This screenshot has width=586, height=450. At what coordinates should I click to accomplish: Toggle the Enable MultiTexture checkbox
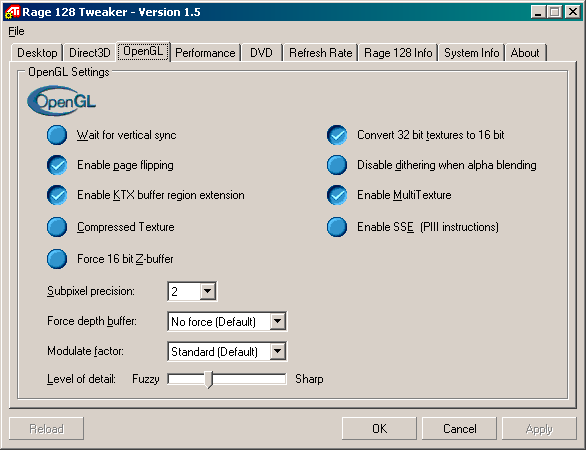click(337, 195)
